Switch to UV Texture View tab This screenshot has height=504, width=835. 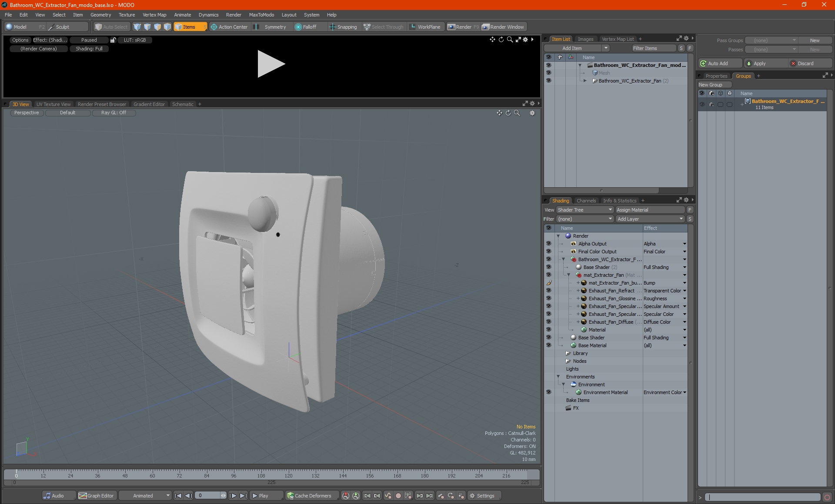53,104
